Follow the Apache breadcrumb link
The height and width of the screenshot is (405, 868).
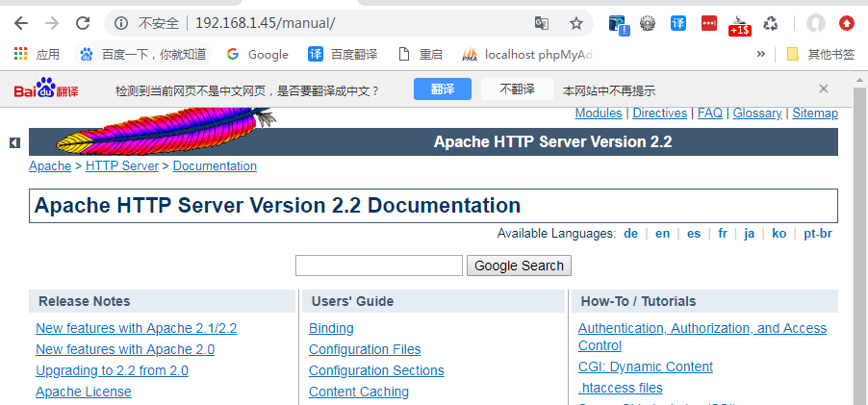tap(50, 166)
